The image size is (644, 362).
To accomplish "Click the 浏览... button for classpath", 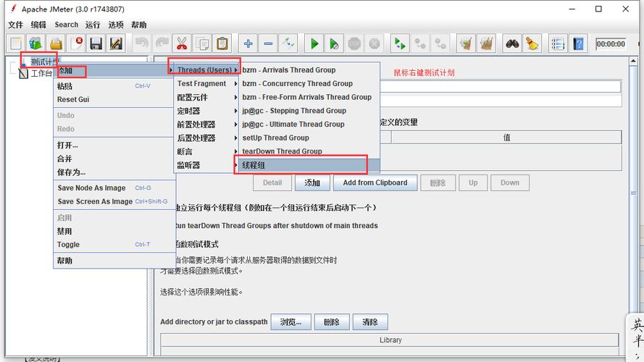I will pos(290,322).
